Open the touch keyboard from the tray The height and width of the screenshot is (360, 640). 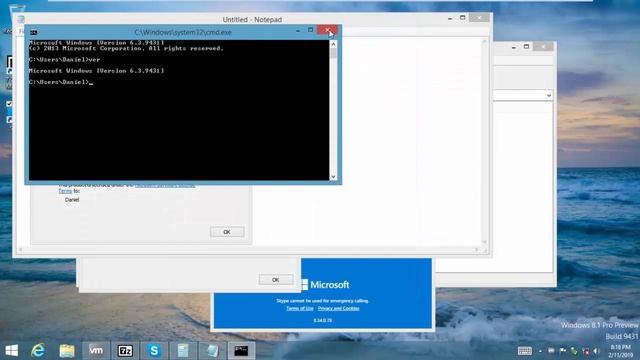(x=524, y=351)
